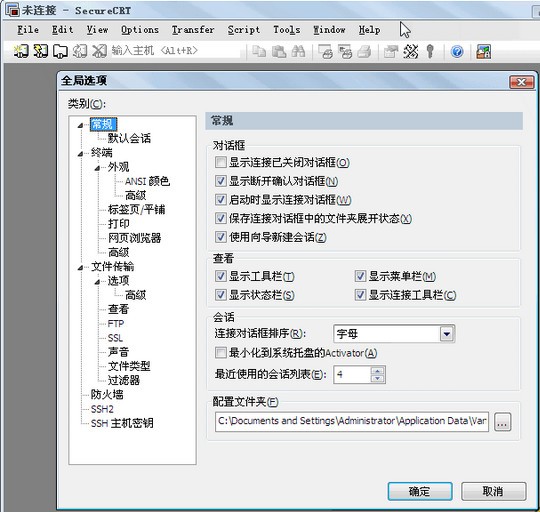The image size is (540, 512).
Task: Click the SecureFX toolbar icon
Action: (483, 52)
